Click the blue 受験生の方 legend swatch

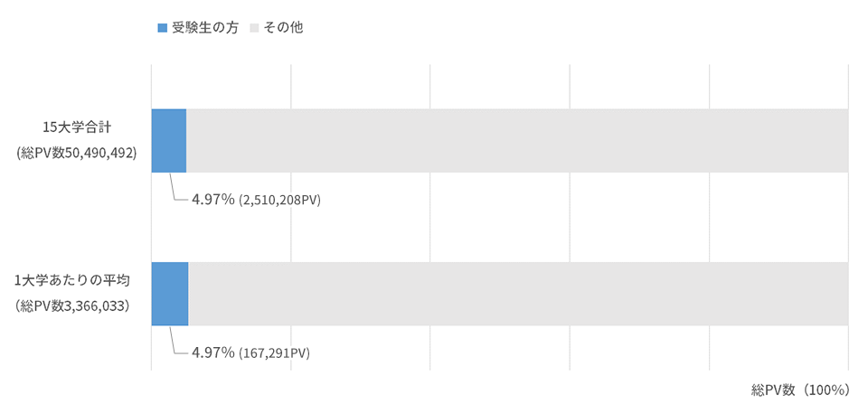(x=163, y=28)
